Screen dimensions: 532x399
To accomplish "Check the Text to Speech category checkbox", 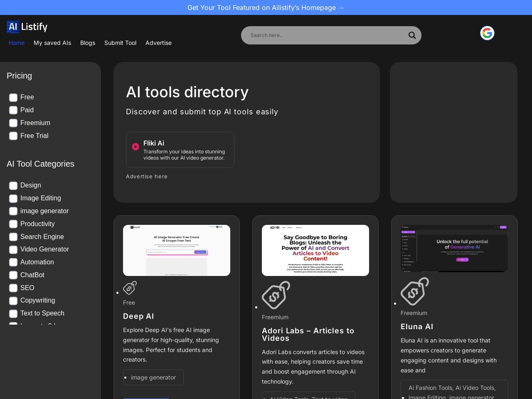I will (13, 313).
